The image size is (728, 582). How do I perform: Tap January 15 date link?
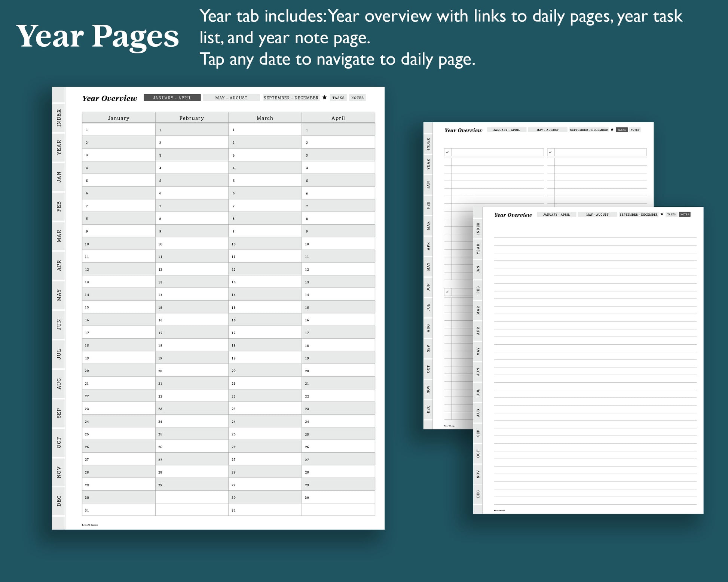(x=87, y=307)
